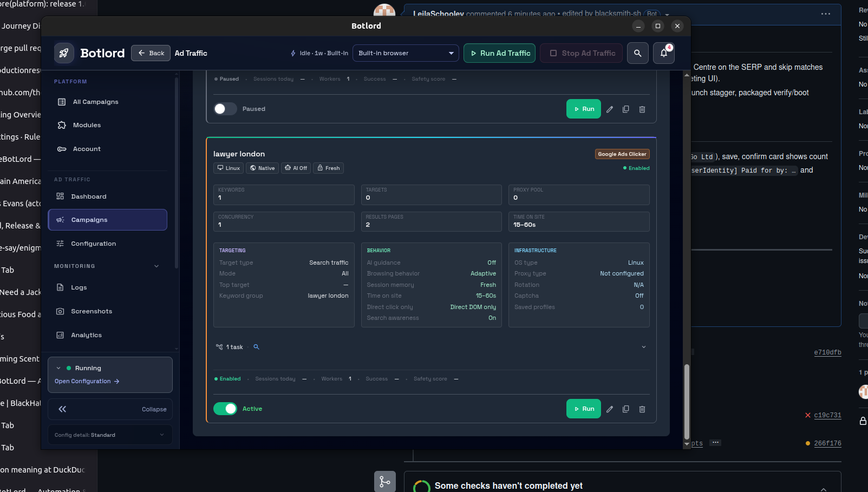Select the 'Need a Jack' browser tab behind
Viewport: 868px width, 492px height.
(21, 292)
